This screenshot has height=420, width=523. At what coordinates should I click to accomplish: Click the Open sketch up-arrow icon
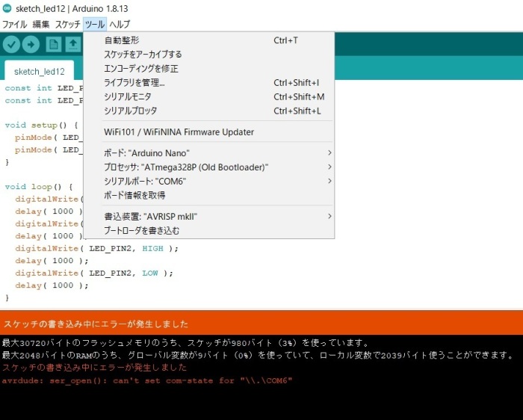pyautogui.click(x=73, y=44)
